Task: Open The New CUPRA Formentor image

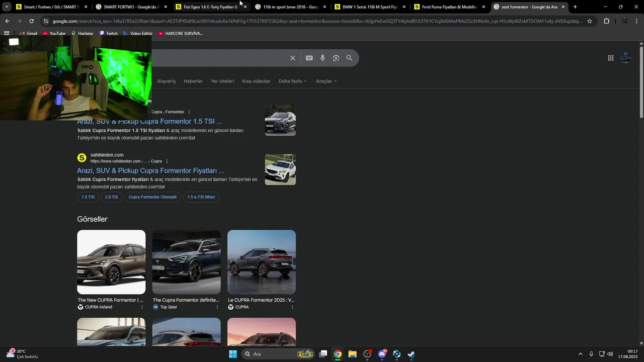Action: [111, 262]
